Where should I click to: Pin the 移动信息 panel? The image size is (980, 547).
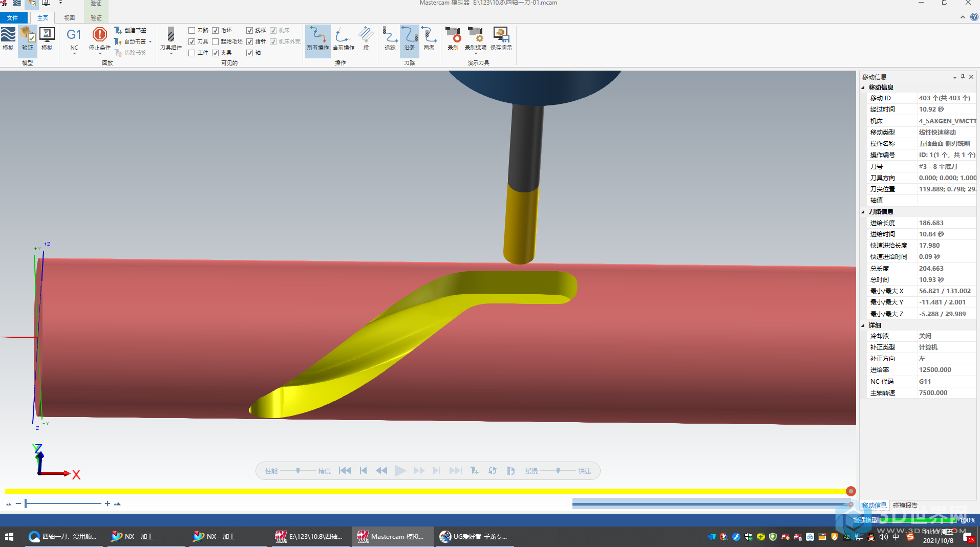pyautogui.click(x=963, y=77)
